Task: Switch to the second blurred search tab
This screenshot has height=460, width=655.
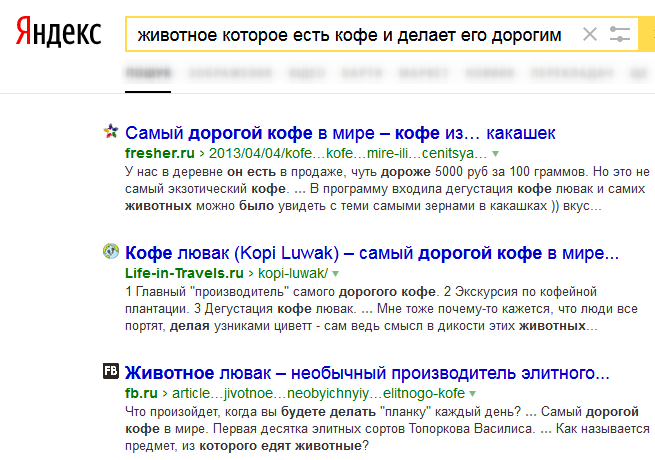Action: (x=230, y=73)
